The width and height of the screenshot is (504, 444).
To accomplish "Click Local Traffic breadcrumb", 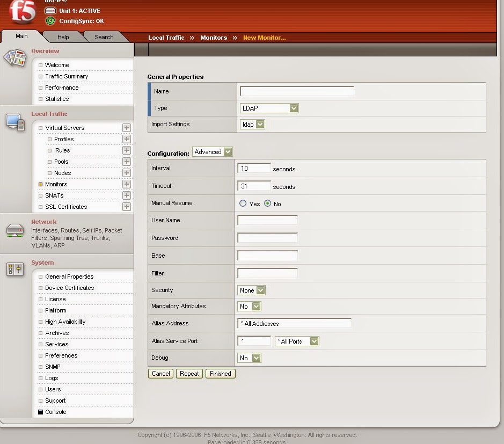I will pyautogui.click(x=166, y=38).
